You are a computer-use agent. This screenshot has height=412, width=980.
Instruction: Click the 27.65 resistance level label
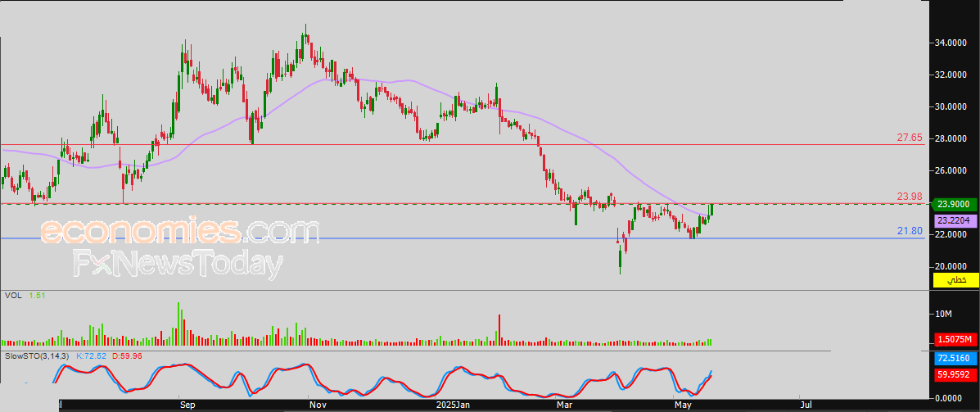(910, 137)
